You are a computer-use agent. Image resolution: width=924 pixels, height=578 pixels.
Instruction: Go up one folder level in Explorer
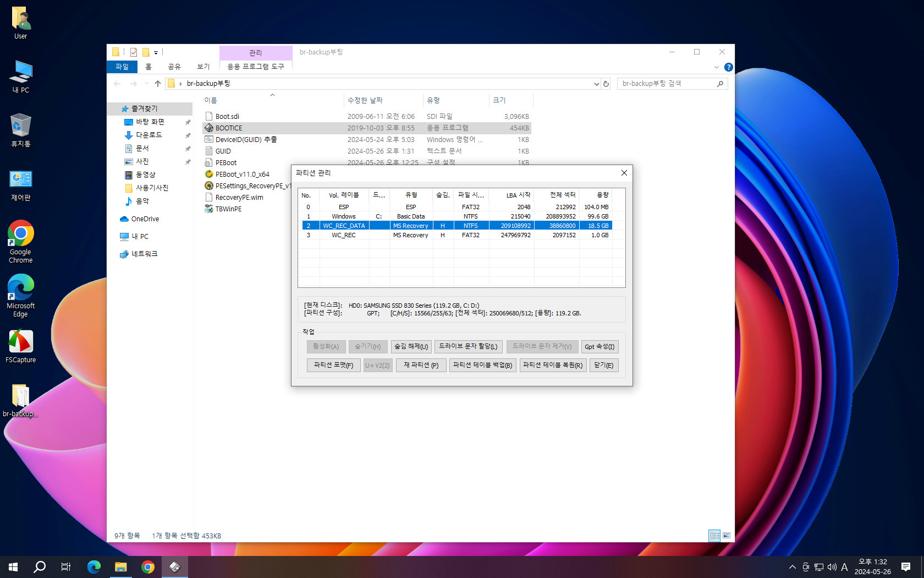pyautogui.click(x=158, y=84)
